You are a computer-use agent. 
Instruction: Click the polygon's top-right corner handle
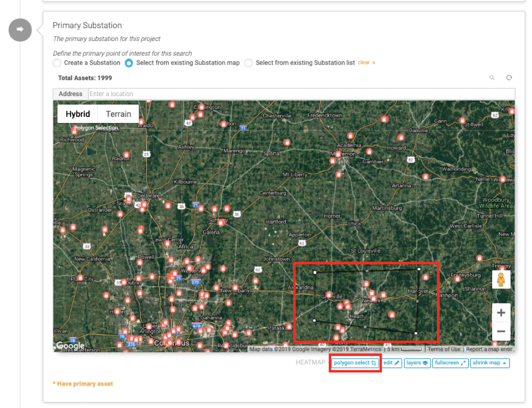click(x=419, y=269)
